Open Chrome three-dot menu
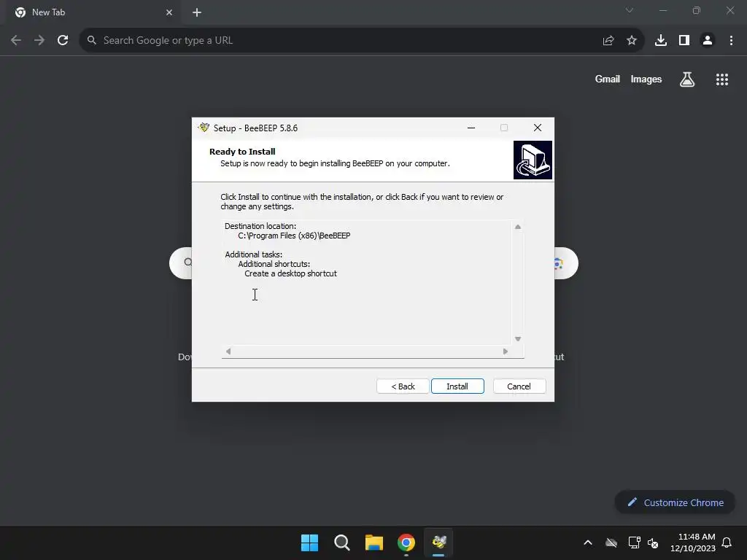The height and width of the screenshot is (560, 747). pos(731,41)
